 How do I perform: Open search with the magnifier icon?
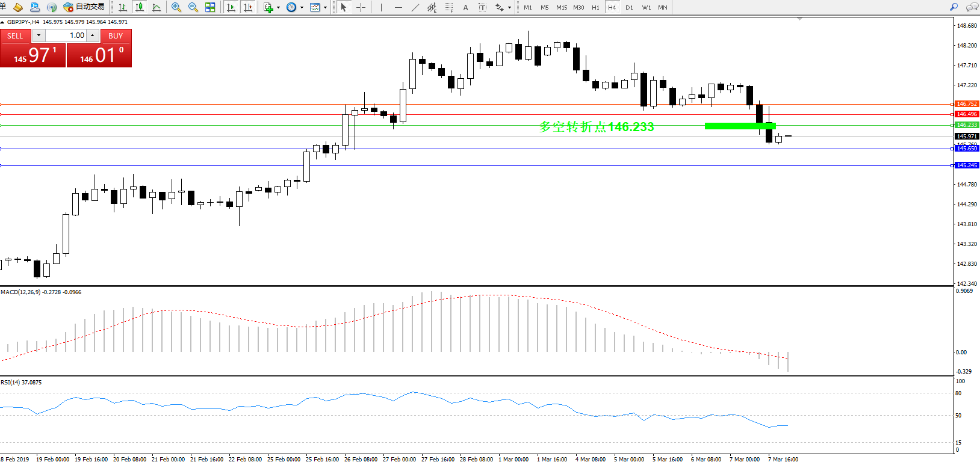coord(954,7)
